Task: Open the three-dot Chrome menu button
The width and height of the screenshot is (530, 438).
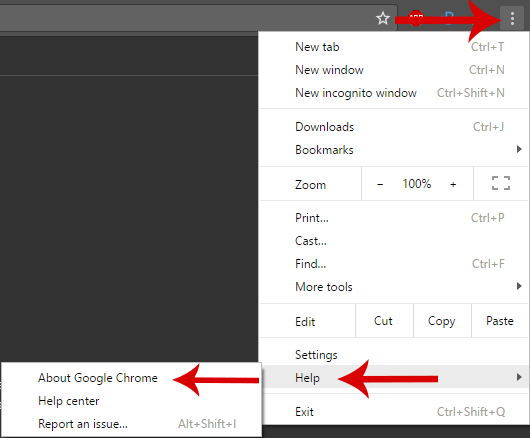Action: (512, 19)
